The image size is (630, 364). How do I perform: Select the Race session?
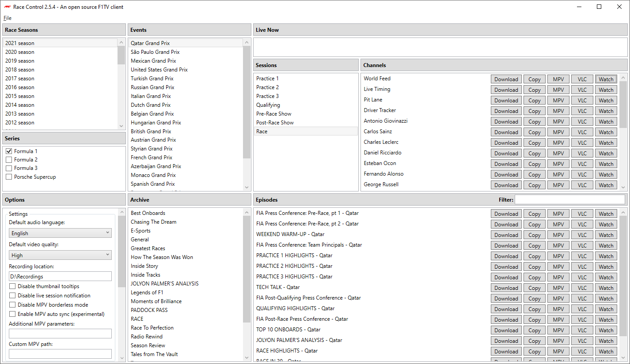(x=306, y=131)
